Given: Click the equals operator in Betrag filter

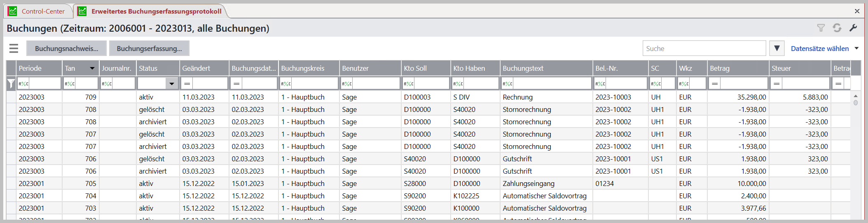Looking at the screenshot, I should tap(715, 84).
